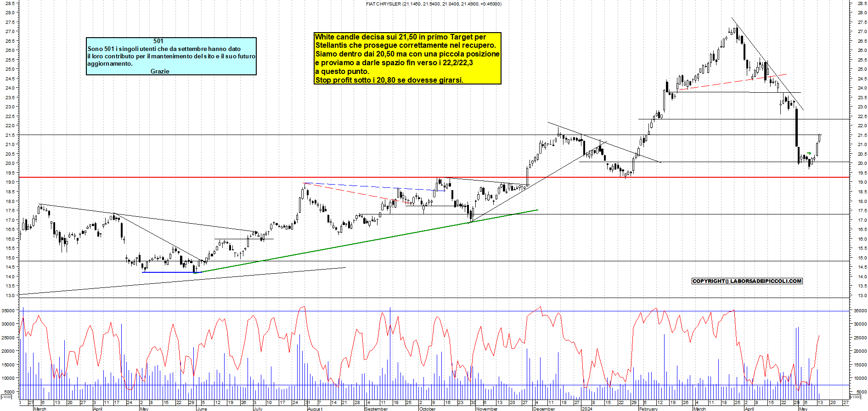Click the 'July' label on the time axis
The width and height of the screenshot is (868, 411).
pos(258,409)
